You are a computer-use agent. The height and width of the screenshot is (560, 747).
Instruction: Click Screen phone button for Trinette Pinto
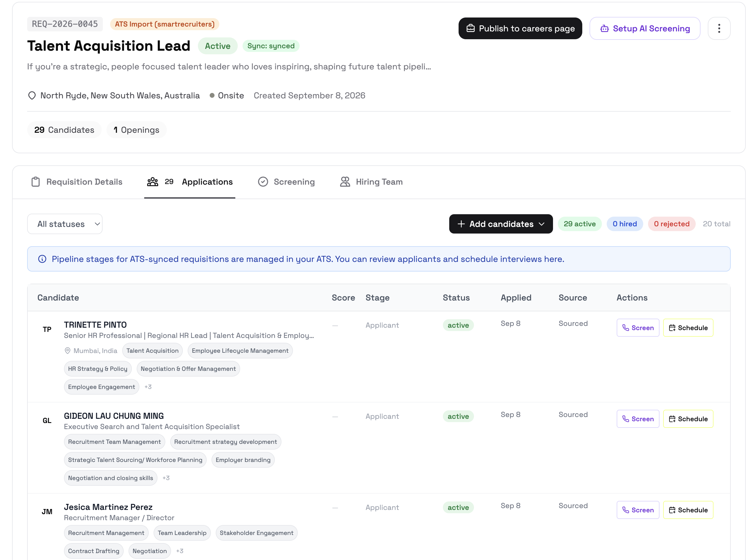tap(637, 328)
